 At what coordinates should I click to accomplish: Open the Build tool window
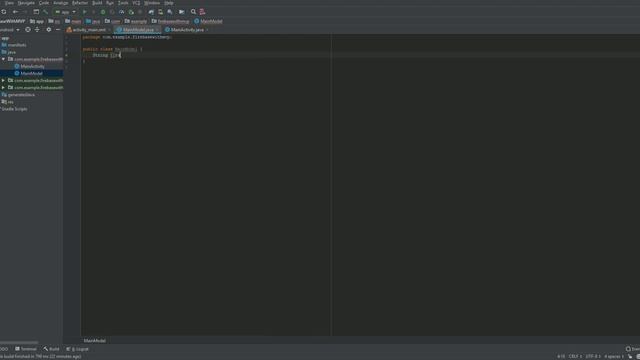tap(51, 349)
